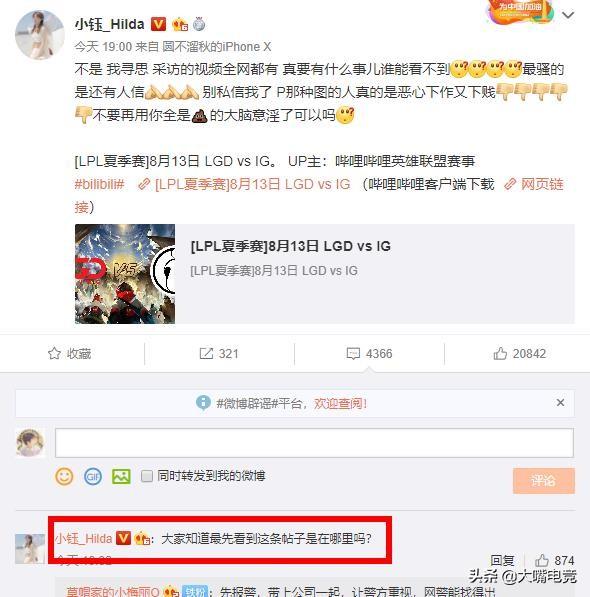Open 欢迎查阅 link in the notice
Image resolution: width=590 pixels, height=597 pixels.
pos(340,403)
